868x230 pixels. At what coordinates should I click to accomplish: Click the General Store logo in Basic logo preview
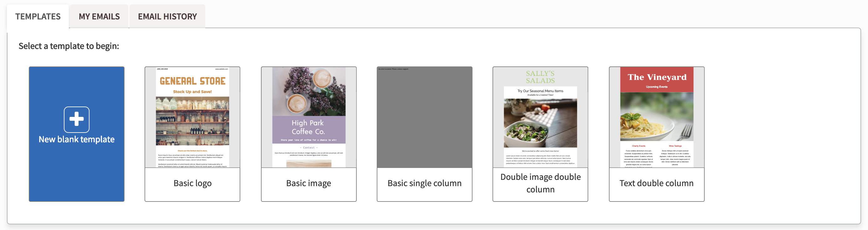point(192,81)
